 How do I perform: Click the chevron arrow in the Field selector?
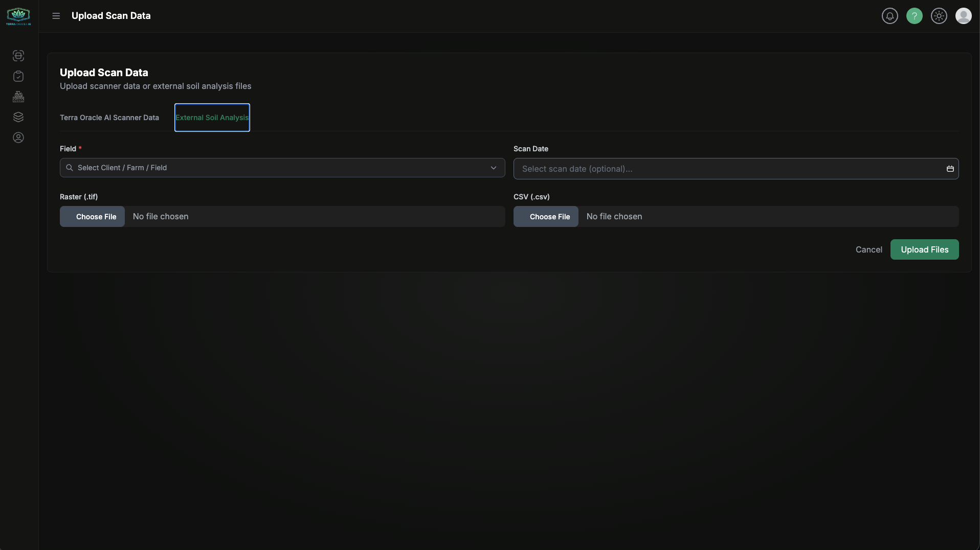coord(494,168)
